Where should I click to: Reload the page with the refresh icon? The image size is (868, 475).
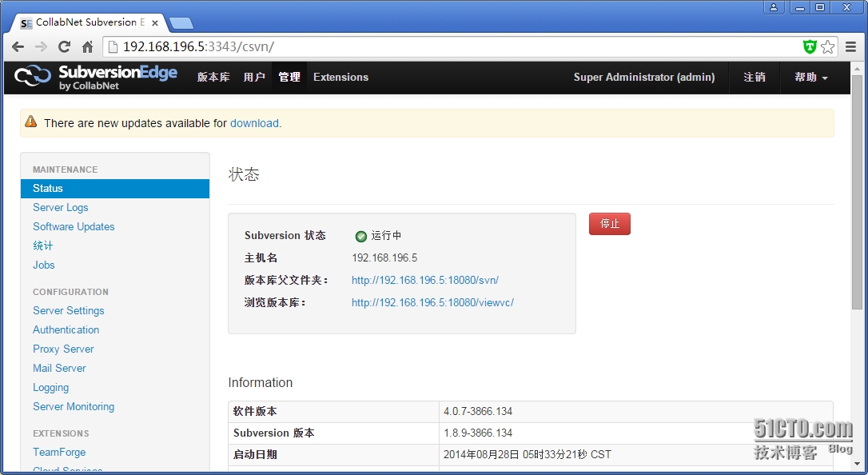point(64,47)
